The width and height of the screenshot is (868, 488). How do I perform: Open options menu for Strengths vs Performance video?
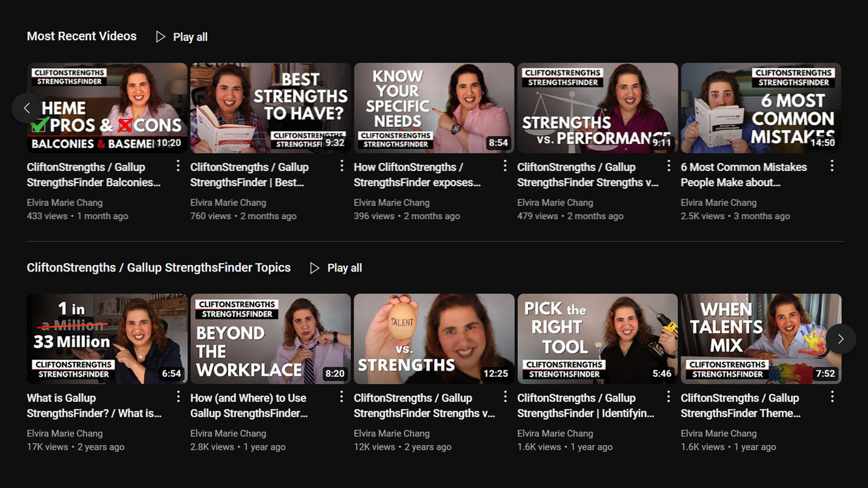coord(669,166)
